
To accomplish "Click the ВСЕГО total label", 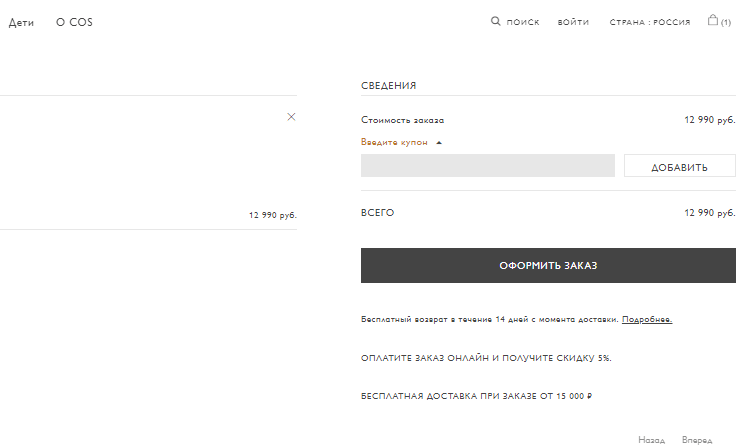I will [377, 213].
